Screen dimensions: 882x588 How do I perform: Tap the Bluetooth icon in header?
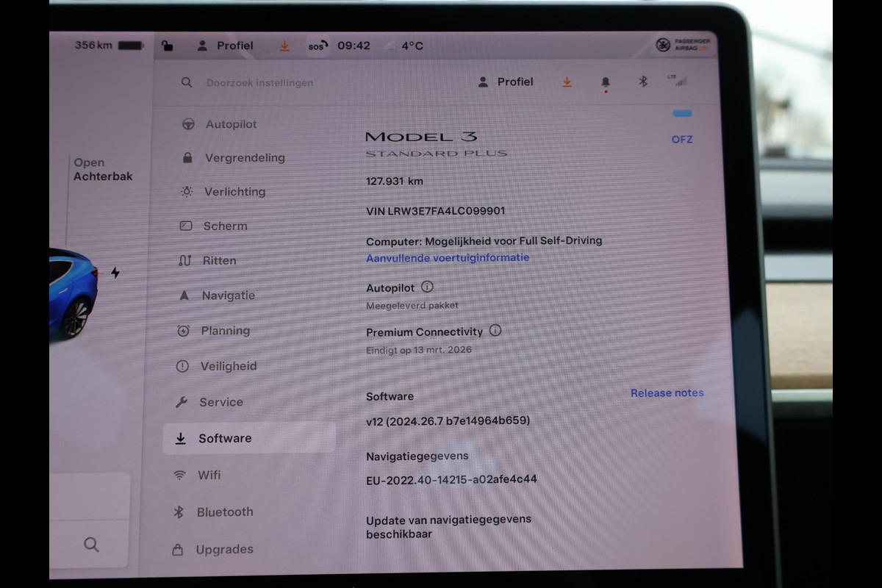(x=642, y=82)
